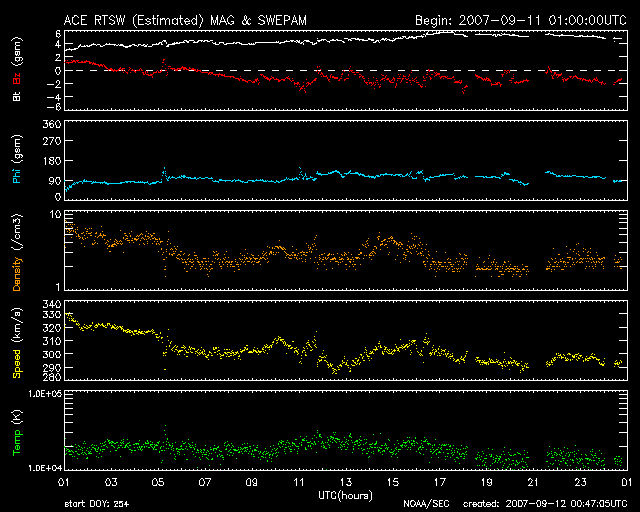640x512 pixels.
Task: Click the "13" hour tick on the x-axis
Action: pos(346,482)
